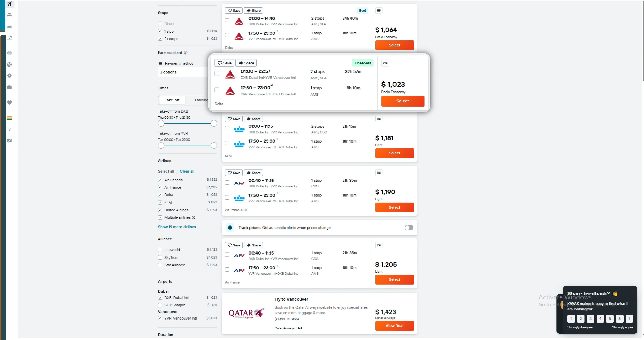644x340 pixels.
Task: Open Trips using the clock icon
Action: 10,76
